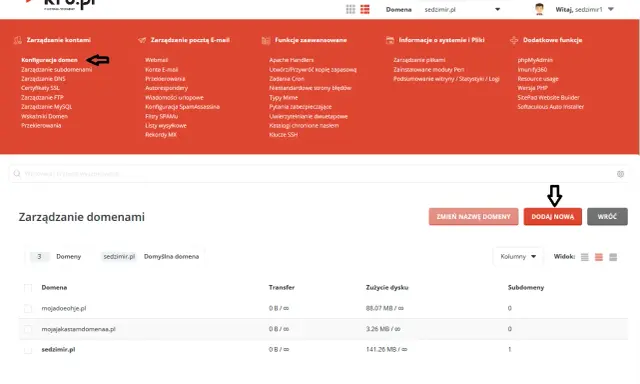Viewport: 640px width, 384px height.
Task: Click the Funkcje zaawansowane section icon
Action: (266, 40)
